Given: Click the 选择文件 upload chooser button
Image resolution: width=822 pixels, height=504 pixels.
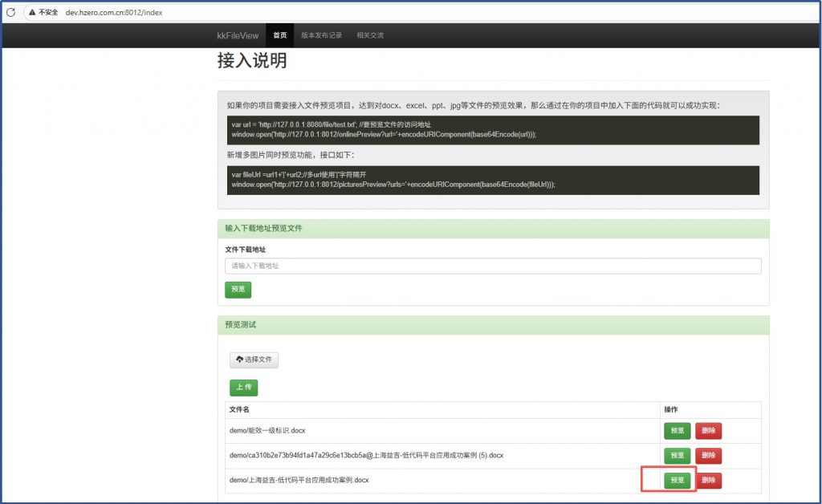Looking at the screenshot, I should [x=254, y=360].
